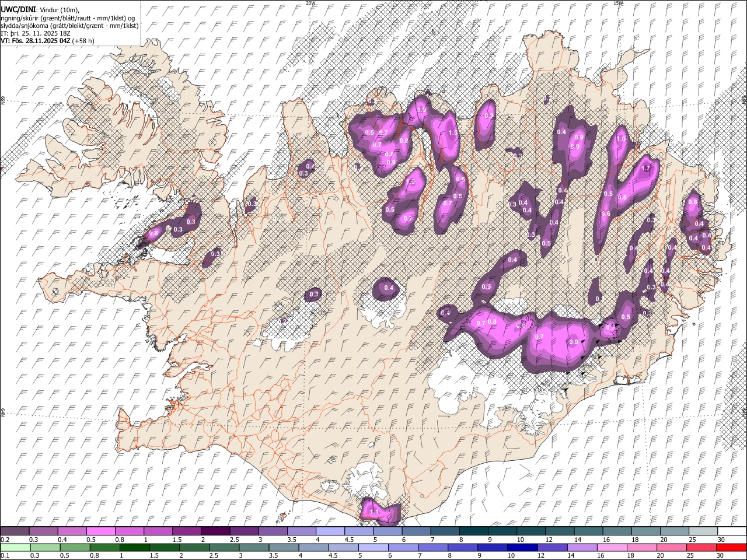Pick the light violet 14–16 swatch in the bottom legend row
Image resolution: width=747 pixels, height=560 pixels.
point(581,547)
